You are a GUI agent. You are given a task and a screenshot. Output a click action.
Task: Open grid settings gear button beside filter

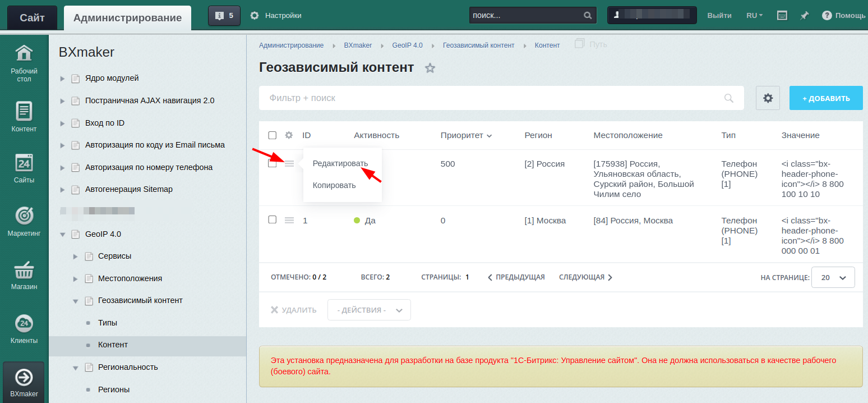(768, 98)
